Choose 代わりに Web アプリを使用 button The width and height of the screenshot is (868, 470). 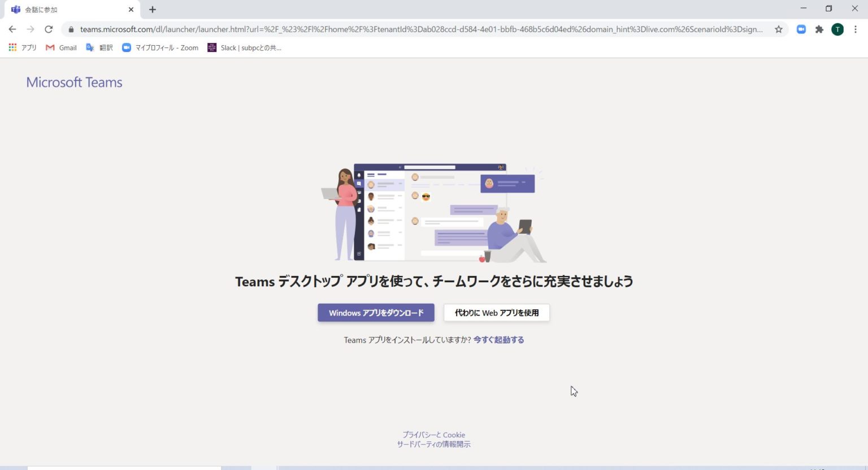[x=496, y=313]
